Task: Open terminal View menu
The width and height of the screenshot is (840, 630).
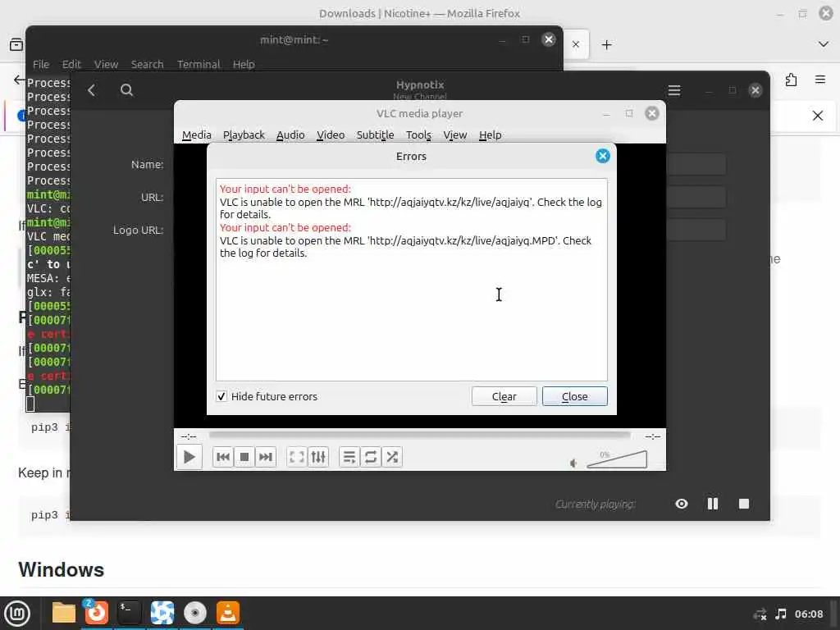Action: 106,64
